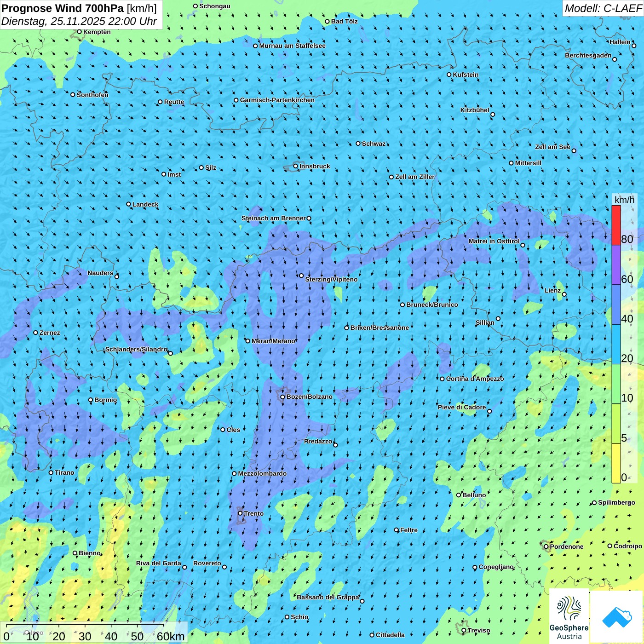Click the 'km/h' legend unit label
644x644 pixels.
click(x=624, y=200)
